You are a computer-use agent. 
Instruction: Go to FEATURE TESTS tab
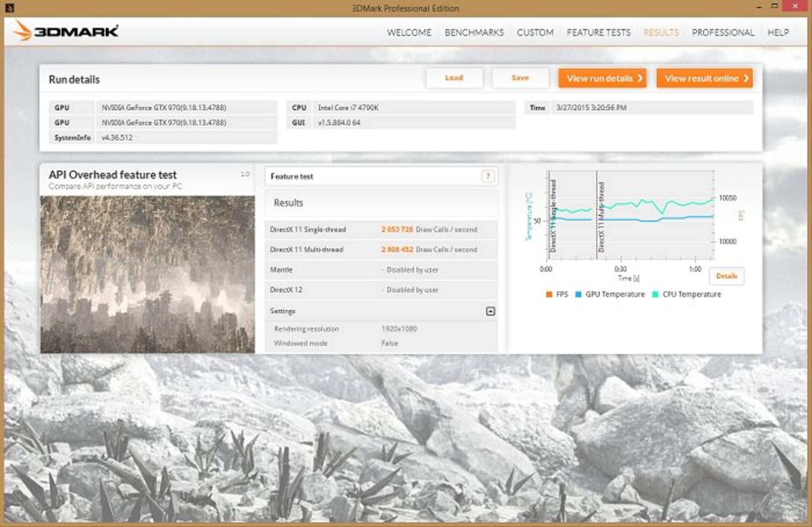click(598, 33)
